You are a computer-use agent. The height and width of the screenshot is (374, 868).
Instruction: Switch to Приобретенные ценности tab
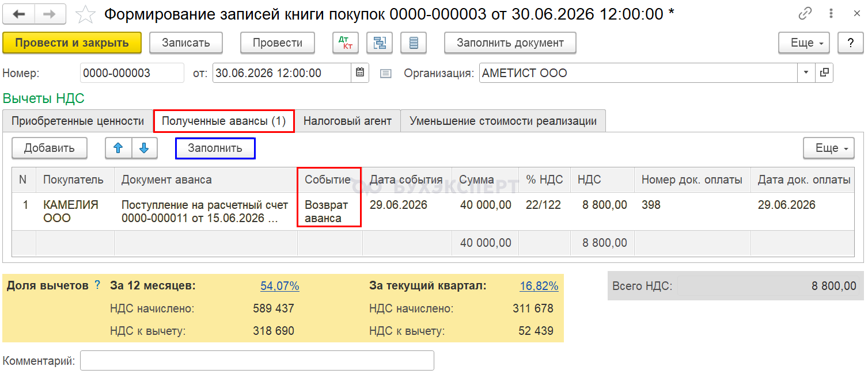[78, 121]
